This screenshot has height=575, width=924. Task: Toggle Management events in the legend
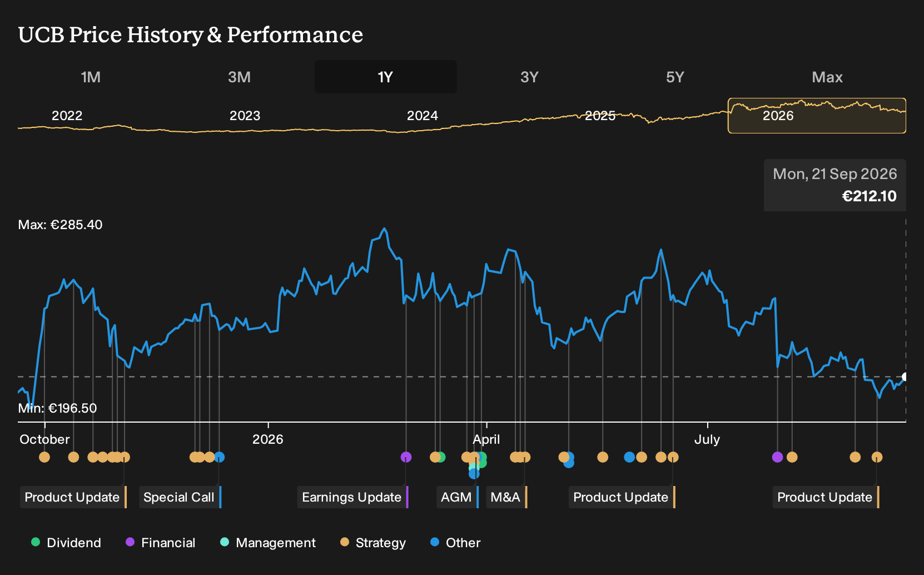[268, 543]
